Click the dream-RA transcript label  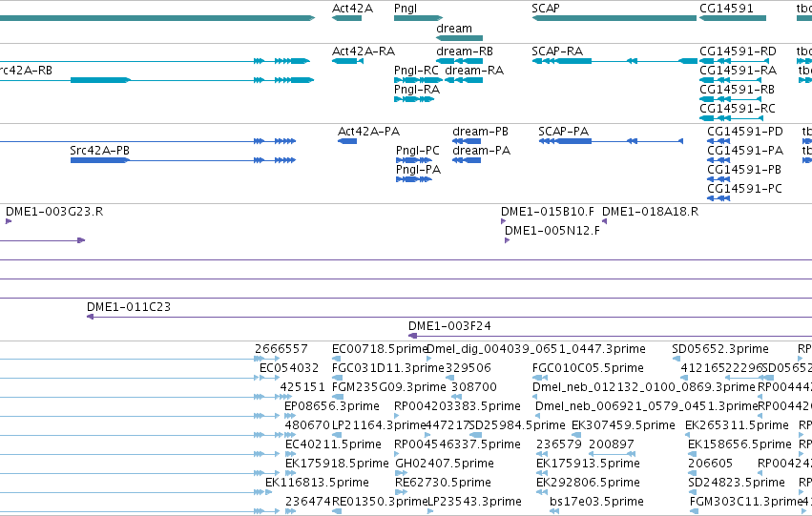coord(474,71)
